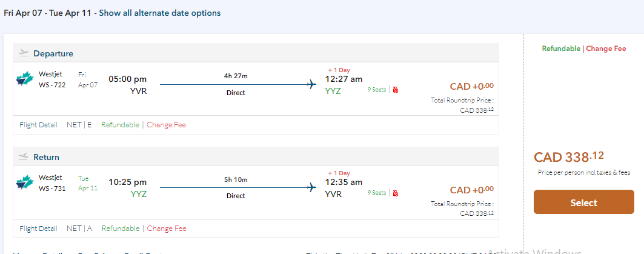Click Change Fee link under return flight
The image size is (644, 254).
167,229
